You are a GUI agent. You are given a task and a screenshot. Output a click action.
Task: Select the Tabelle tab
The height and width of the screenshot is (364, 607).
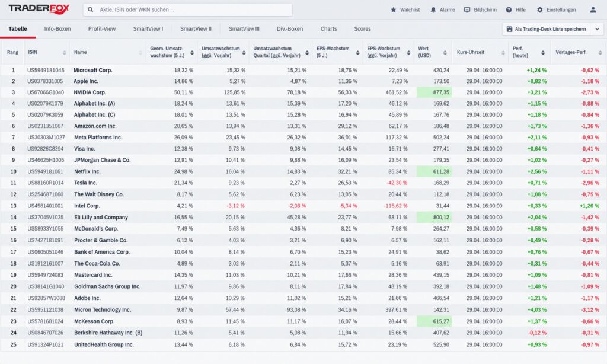(18, 29)
